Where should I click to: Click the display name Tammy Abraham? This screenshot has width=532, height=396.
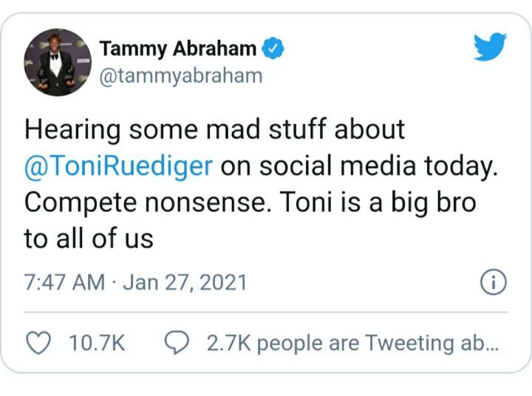(177, 49)
